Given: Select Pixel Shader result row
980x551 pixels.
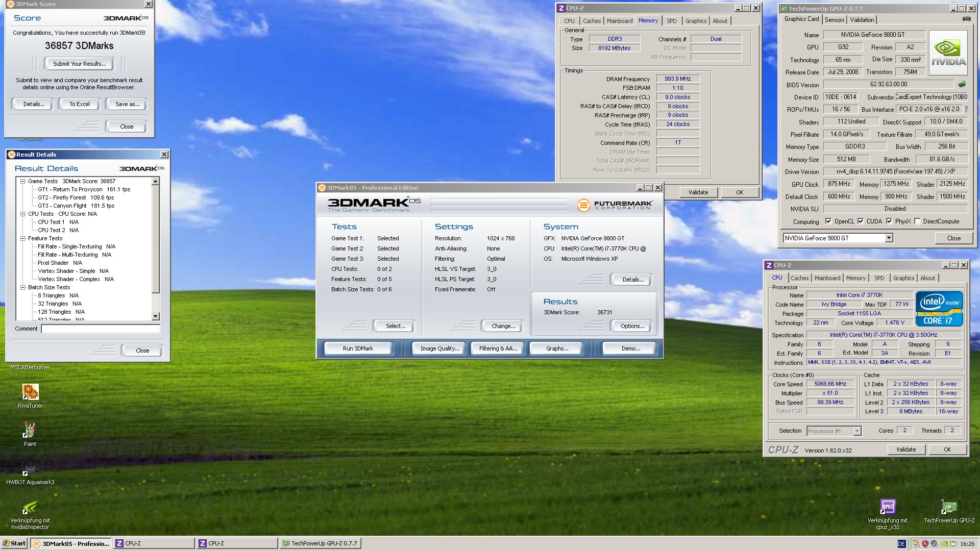Looking at the screenshot, I should point(60,263).
